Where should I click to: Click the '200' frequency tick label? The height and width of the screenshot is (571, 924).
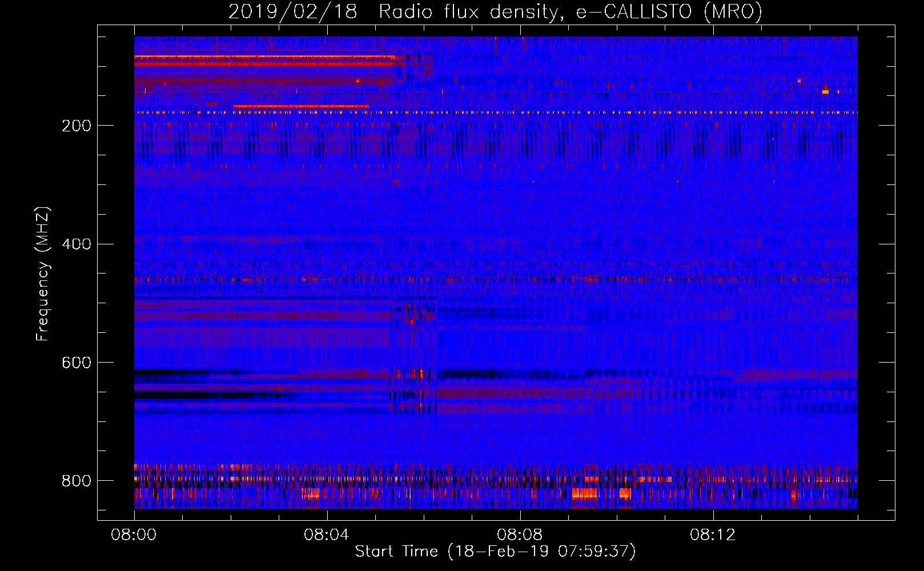click(77, 126)
